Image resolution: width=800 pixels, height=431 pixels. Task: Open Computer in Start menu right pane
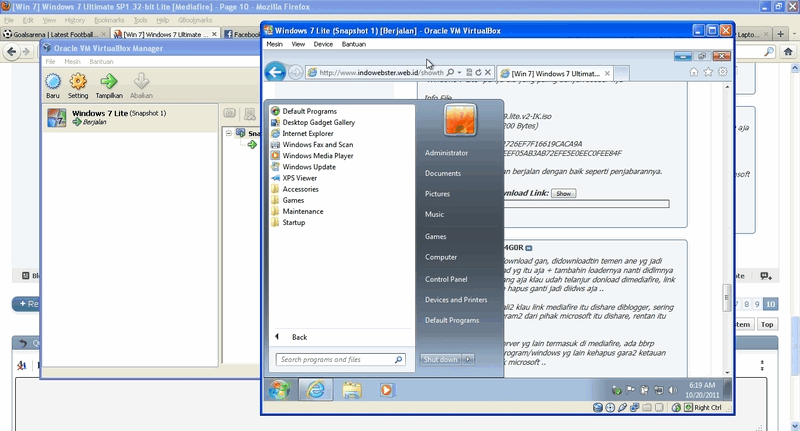coord(441,258)
